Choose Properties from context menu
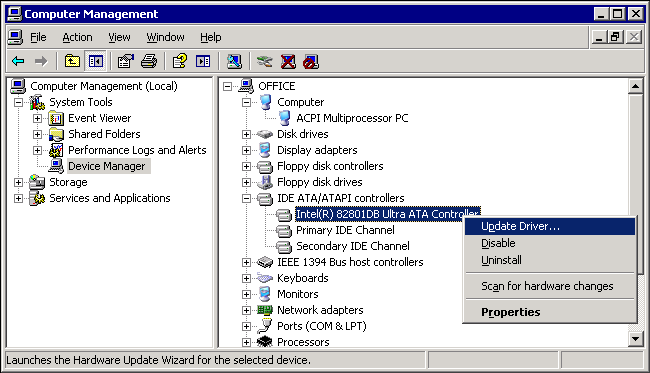Screen dimensions: 650x373 point(550,312)
